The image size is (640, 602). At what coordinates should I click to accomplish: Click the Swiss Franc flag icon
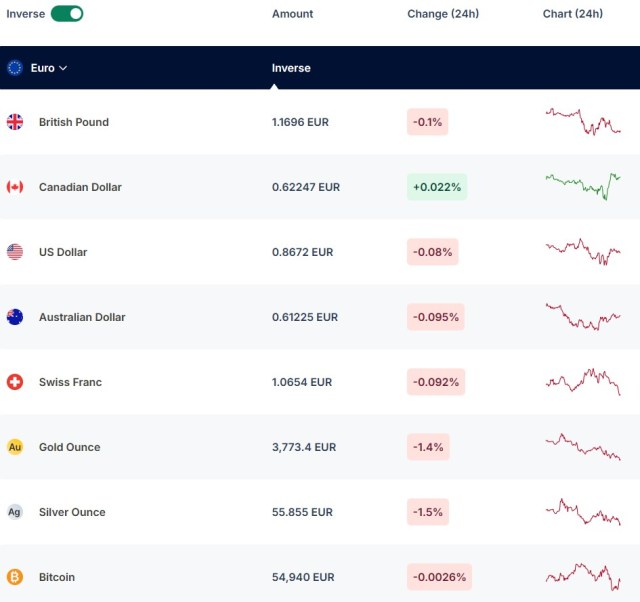pyautogui.click(x=15, y=382)
